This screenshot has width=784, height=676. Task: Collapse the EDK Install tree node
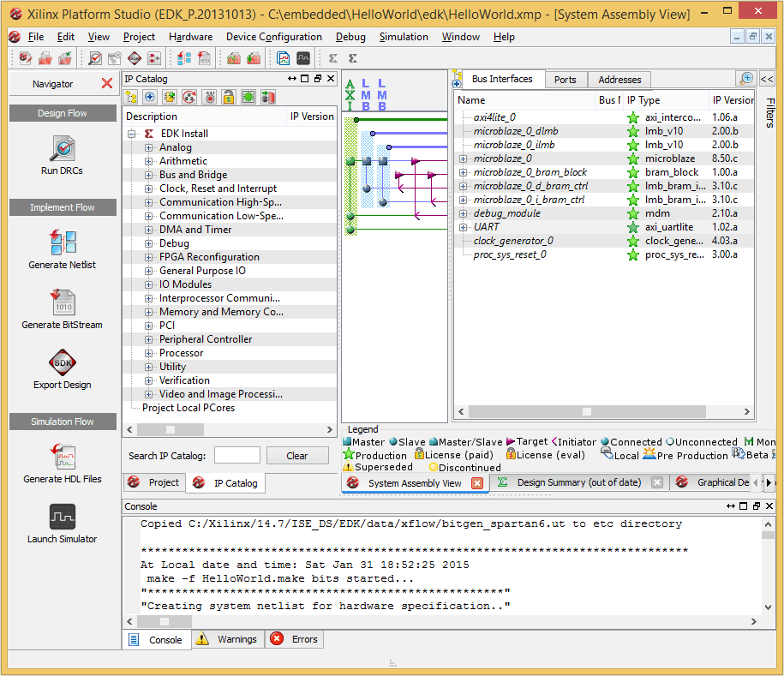[x=133, y=134]
